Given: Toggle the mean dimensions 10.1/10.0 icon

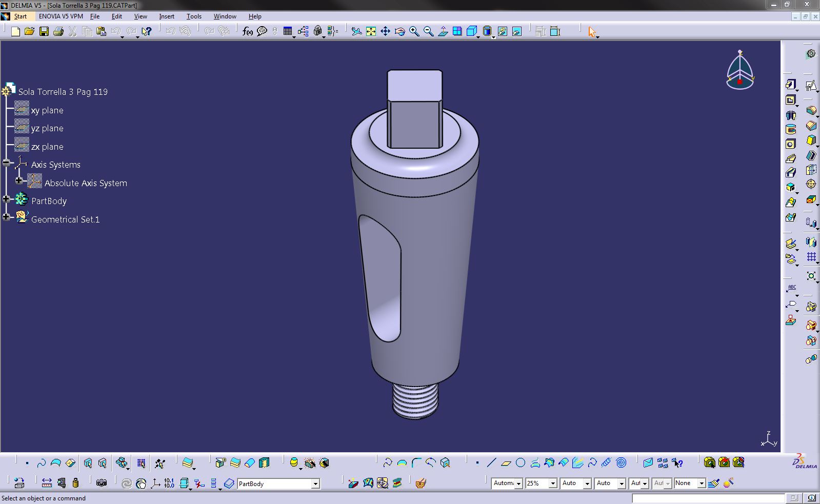Looking at the screenshot, I should pos(169,483).
